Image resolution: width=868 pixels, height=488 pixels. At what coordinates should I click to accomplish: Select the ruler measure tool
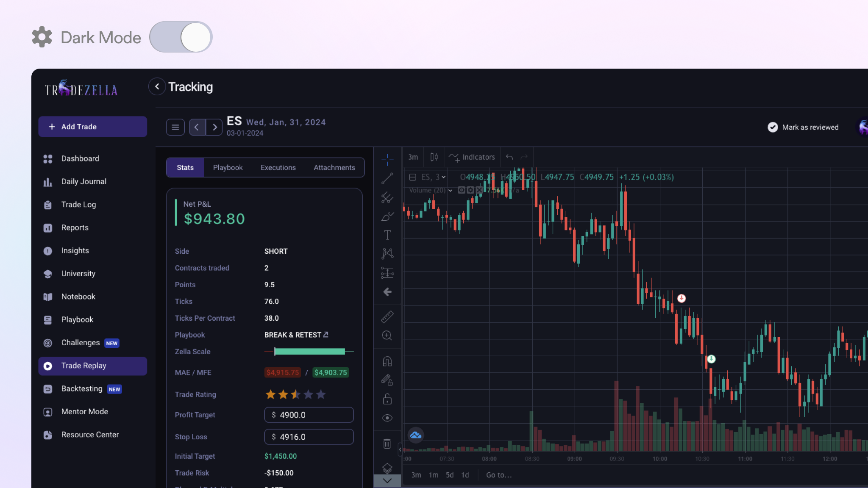click(387, 316)
